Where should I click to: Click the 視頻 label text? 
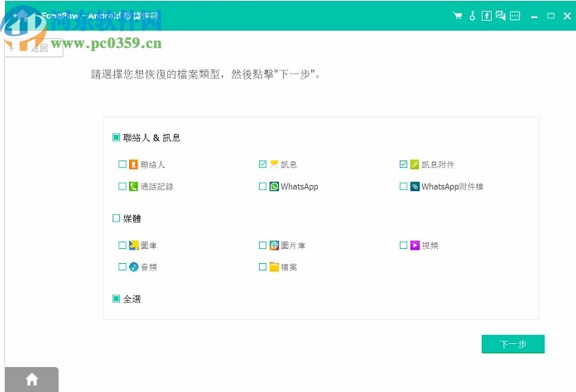pos(430,246)
